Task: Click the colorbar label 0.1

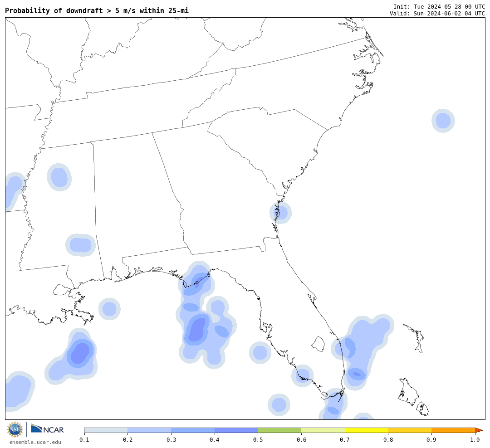Action: [84, 440]
